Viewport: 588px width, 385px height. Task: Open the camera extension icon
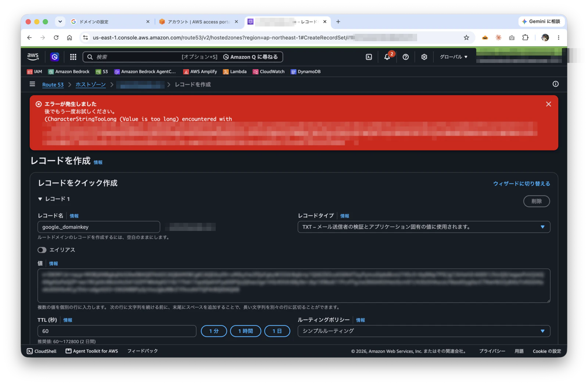pos(512,38)
